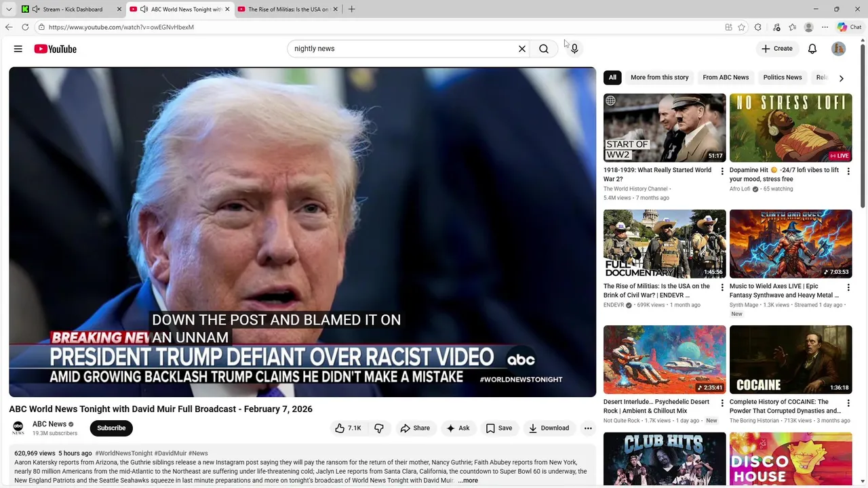Close the Kick Dashboard tab
Viewport: 868px width, 488px height.
pyautogui.click(x=119, y=9)
